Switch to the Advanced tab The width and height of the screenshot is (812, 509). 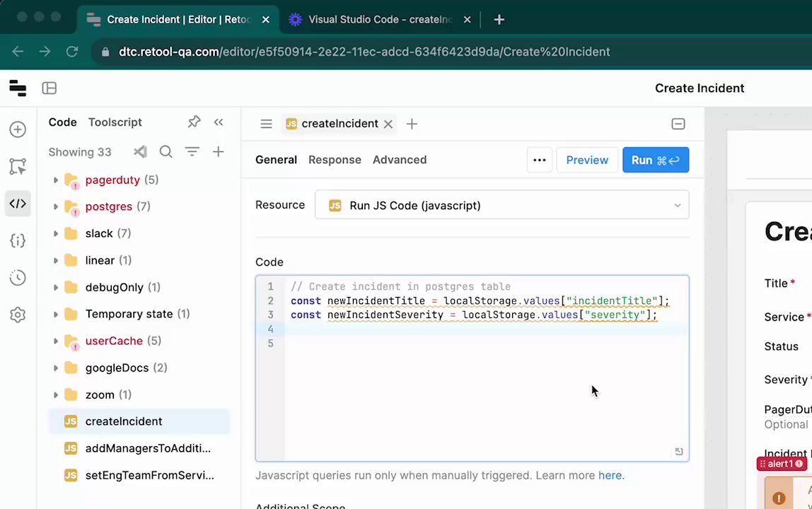(x=399, y=160)
